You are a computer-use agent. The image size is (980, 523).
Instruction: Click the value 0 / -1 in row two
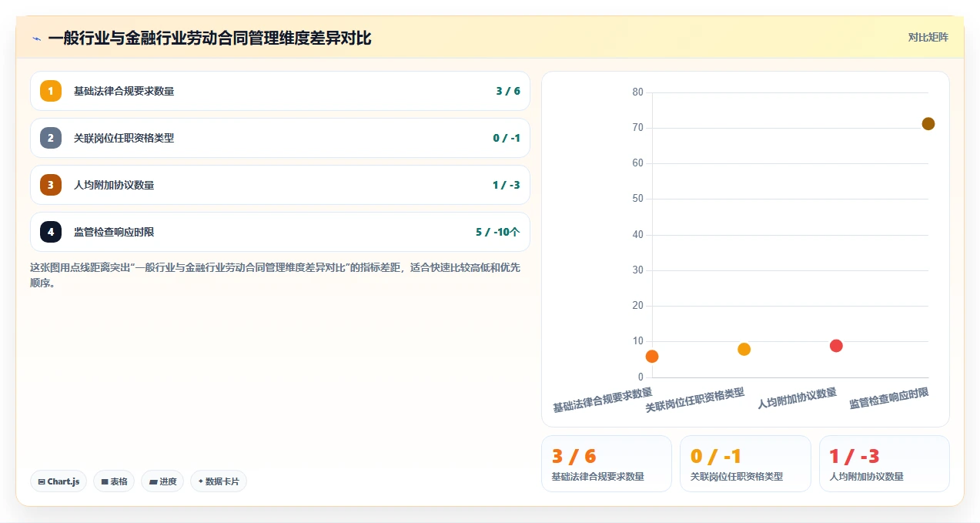[507, 138]
